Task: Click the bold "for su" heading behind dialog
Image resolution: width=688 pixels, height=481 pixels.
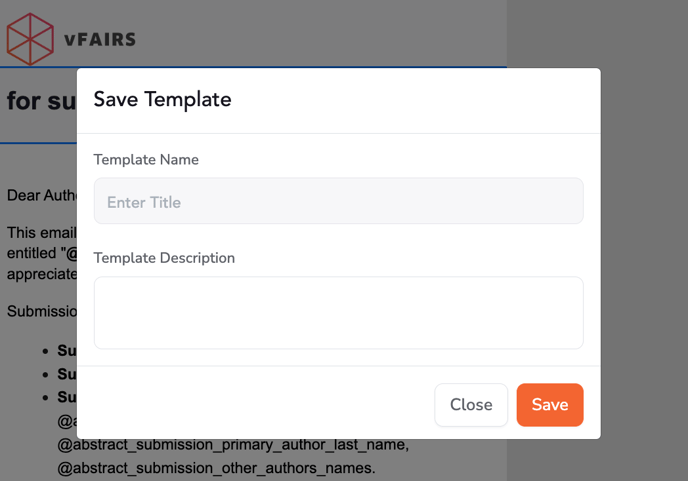Action: coord(41,102)
